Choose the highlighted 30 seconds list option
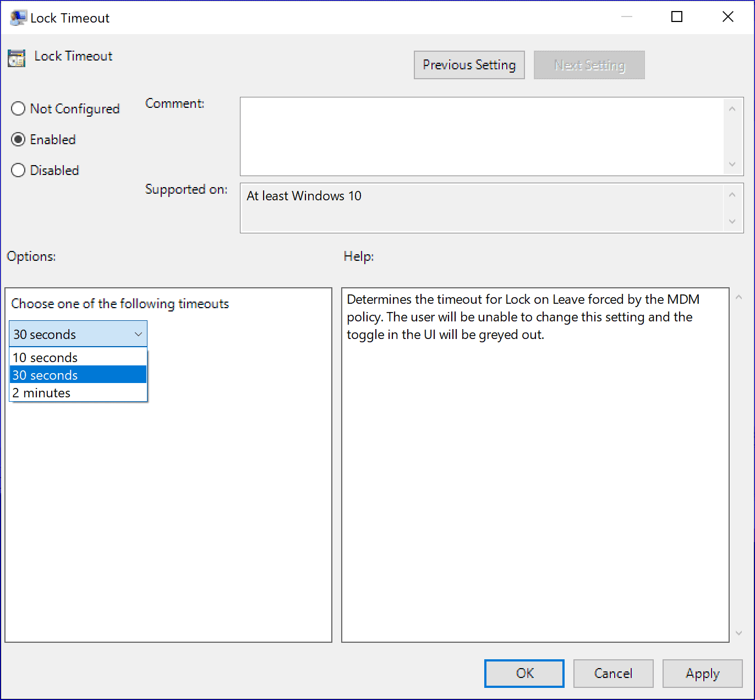Screen dimensions: 755x700 coord(78,375)
